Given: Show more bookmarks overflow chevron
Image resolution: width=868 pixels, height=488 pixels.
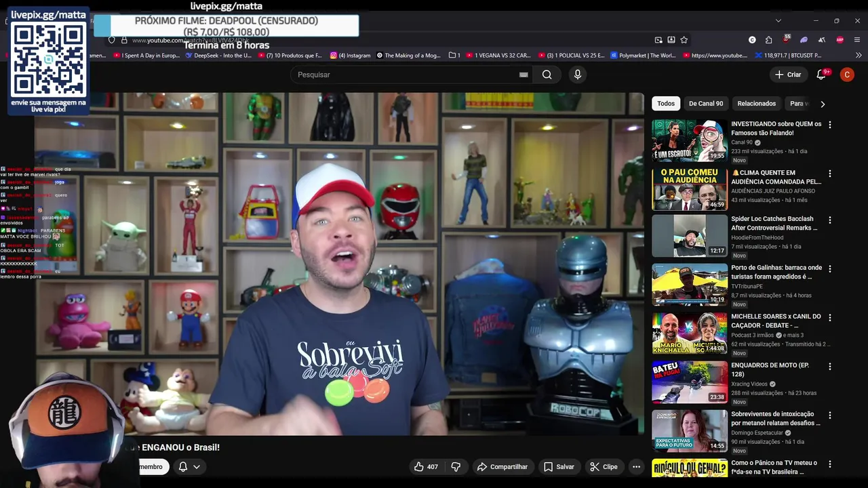Looking at the screenshot, I should tap(859, 56).
